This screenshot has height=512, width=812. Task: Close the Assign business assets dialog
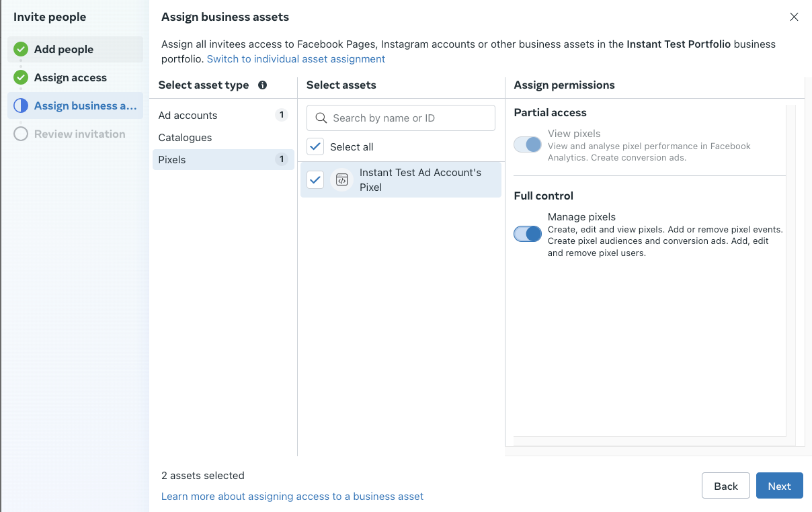(x=794, y=17)
